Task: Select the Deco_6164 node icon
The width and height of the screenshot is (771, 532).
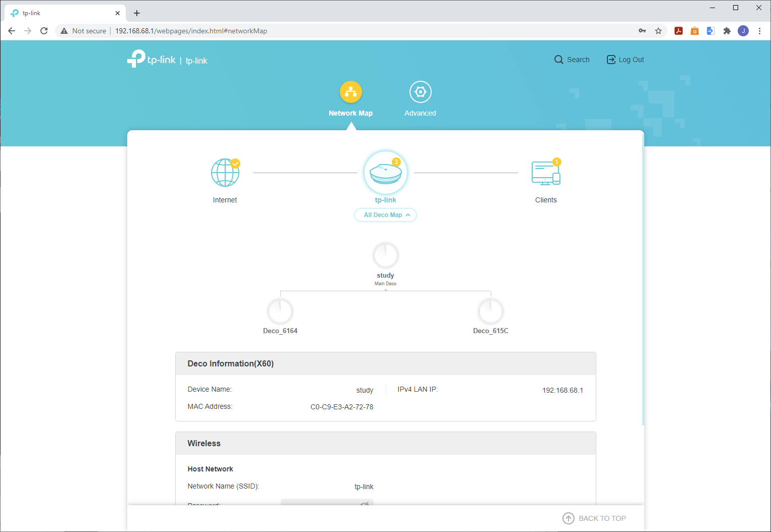Action: (280, 311)
